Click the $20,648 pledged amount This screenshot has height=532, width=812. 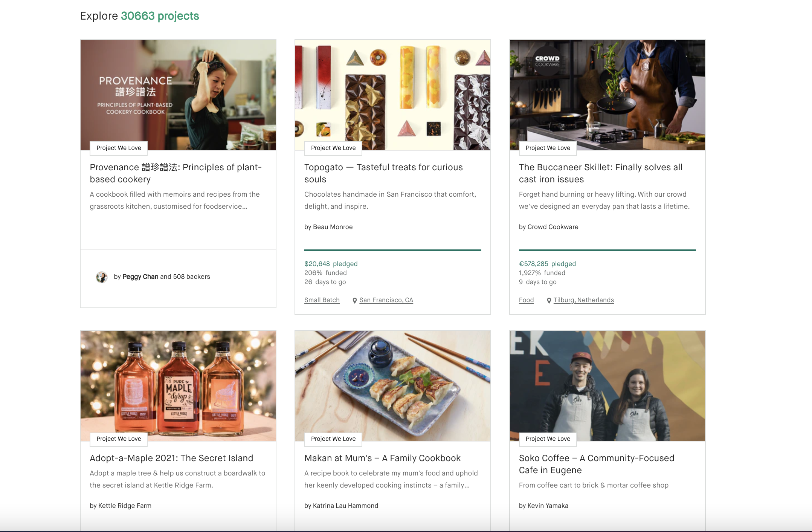331,264
